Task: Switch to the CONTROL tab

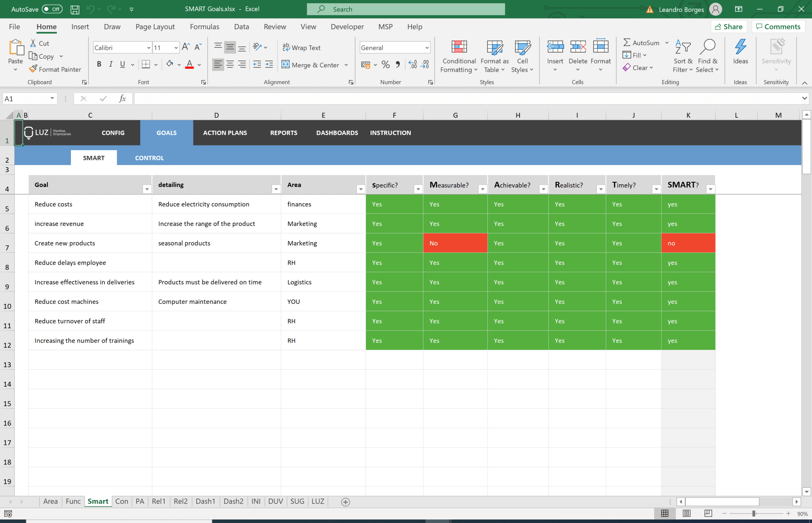Action: click(x=149, y=157)
